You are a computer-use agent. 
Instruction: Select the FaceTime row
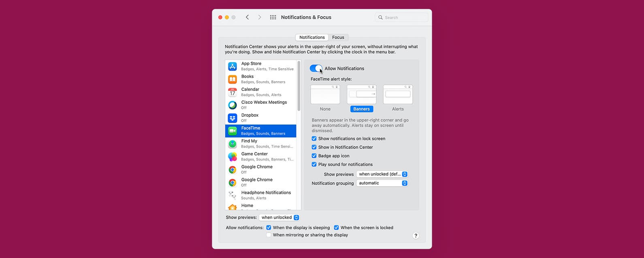point(261,131)
